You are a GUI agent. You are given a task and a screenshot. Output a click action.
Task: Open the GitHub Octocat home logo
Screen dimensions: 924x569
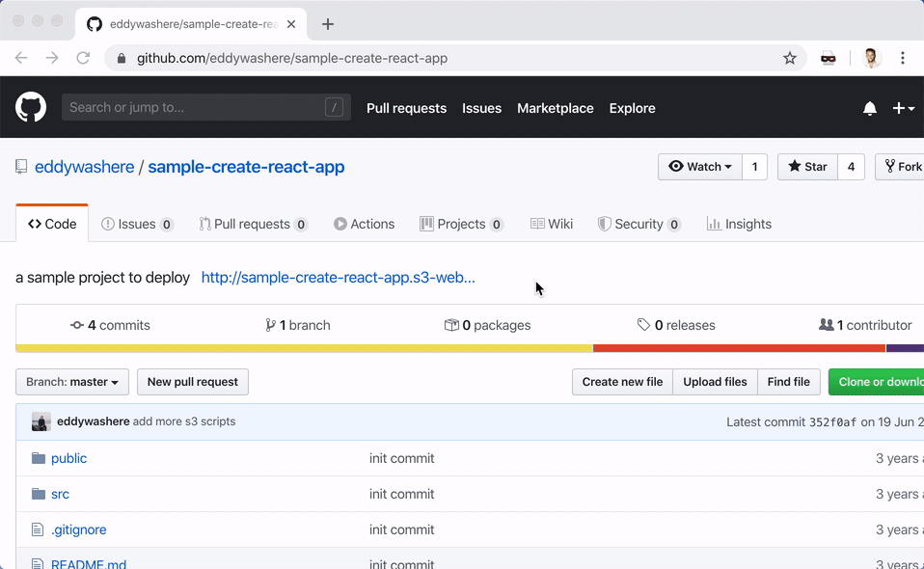pyautogui.click(x=31, y=107)
